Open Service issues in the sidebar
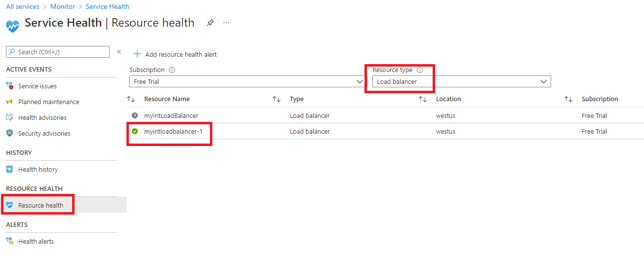The height and width of the screenshot is (258, 644). [38, 86]
